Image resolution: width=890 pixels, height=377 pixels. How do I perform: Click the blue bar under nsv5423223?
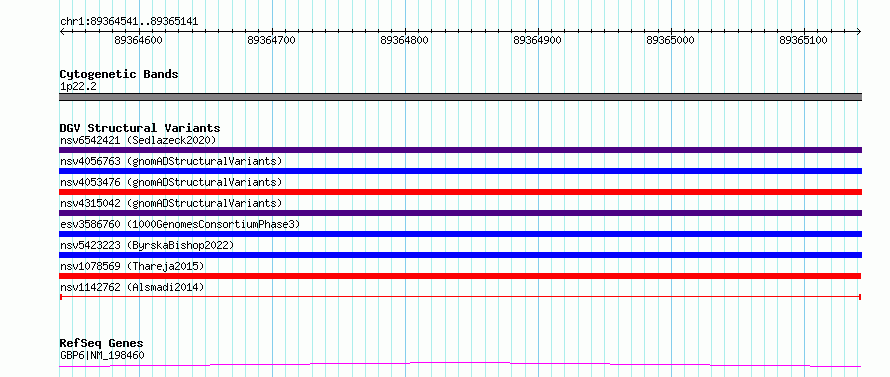click(x=460, y=255)
